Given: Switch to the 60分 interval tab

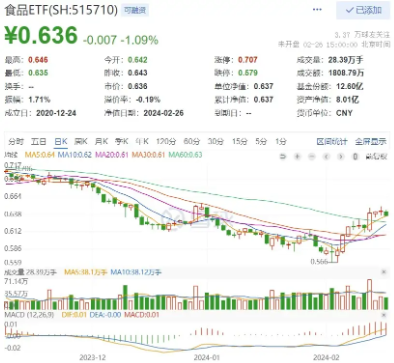Looking at the screenshot, I should click(x=192, y=142).
